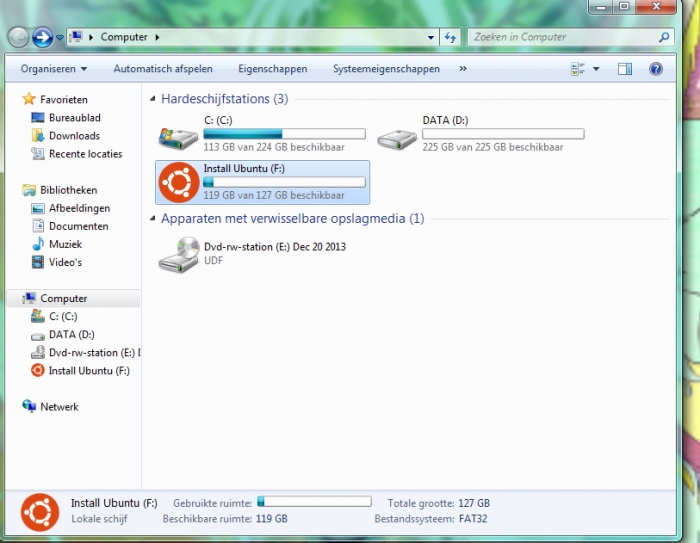Viewport: 700px width, 543px height.
Task: Click the magnifier icon in the search box
Action: click(664, 37)
